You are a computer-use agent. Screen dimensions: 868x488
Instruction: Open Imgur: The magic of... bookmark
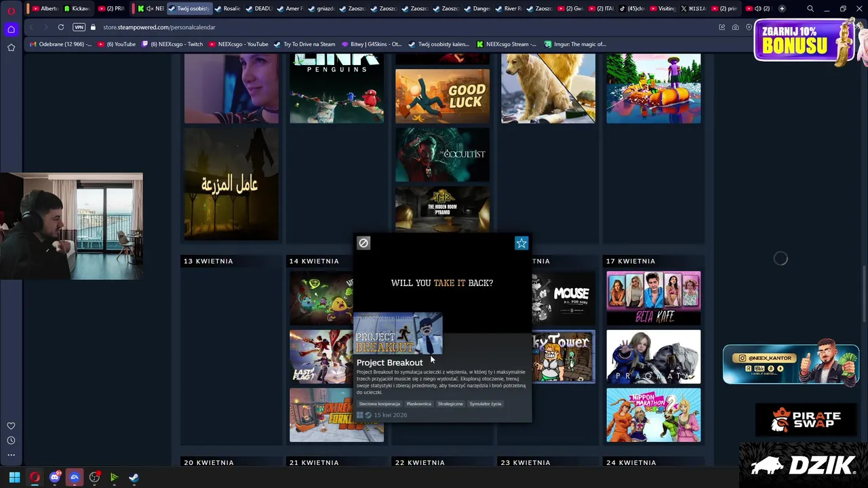(x=575, y=44)
